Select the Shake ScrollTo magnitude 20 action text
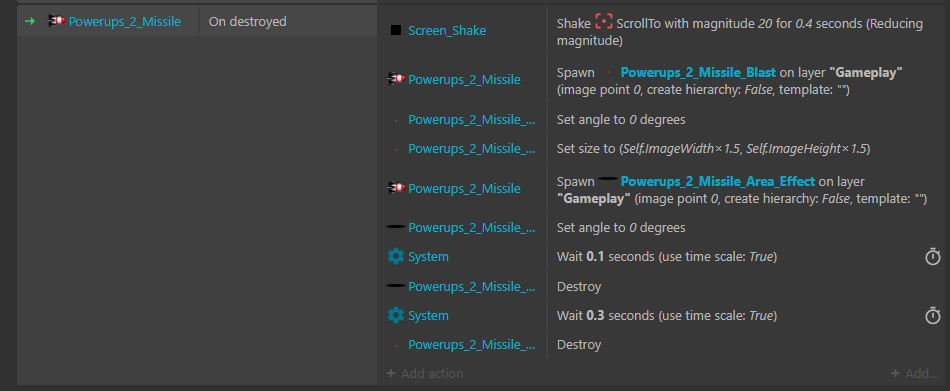The height and width of the screenshot is (391, 950). point(740,33)
